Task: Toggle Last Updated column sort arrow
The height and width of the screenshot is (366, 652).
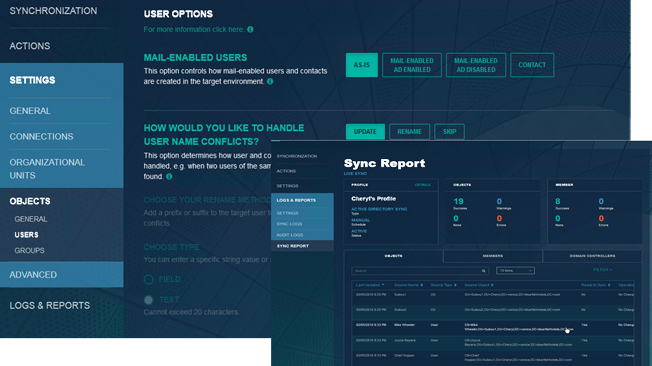Action: click(383, 285)
